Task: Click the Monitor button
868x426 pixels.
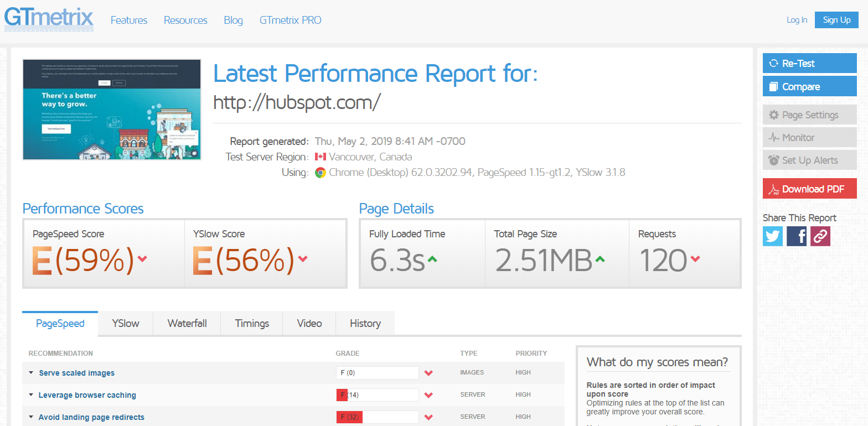Action: [x=809, y=137]
